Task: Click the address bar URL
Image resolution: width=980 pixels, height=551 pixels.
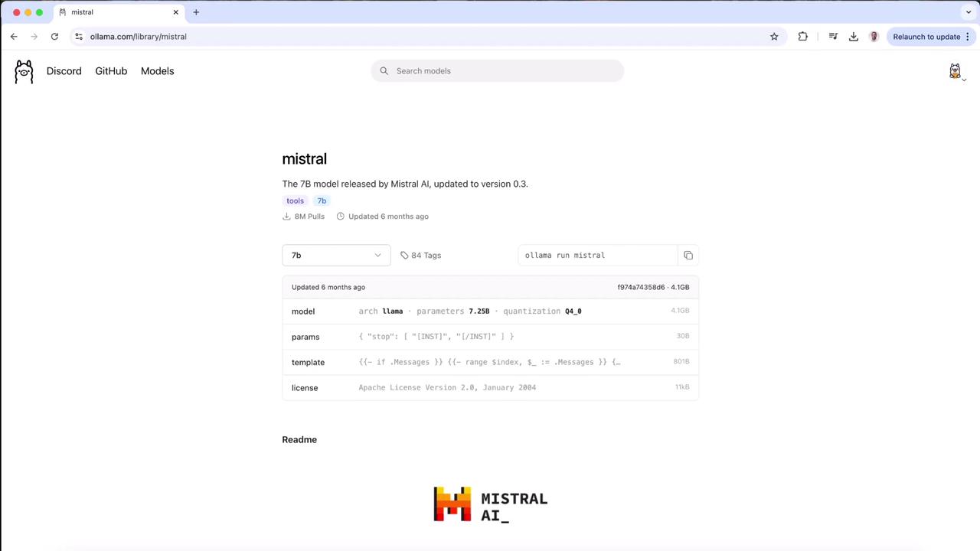Action: click(x=139, y=37)
